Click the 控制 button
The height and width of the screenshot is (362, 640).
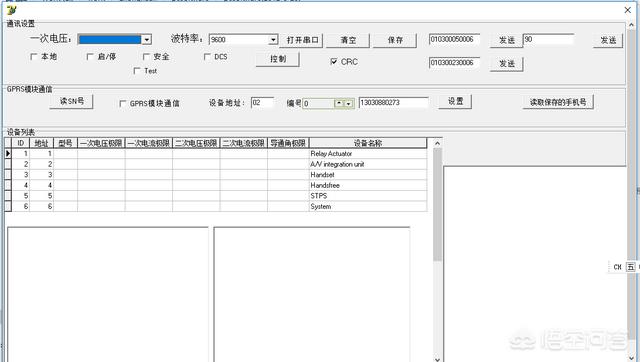point(278,59)
